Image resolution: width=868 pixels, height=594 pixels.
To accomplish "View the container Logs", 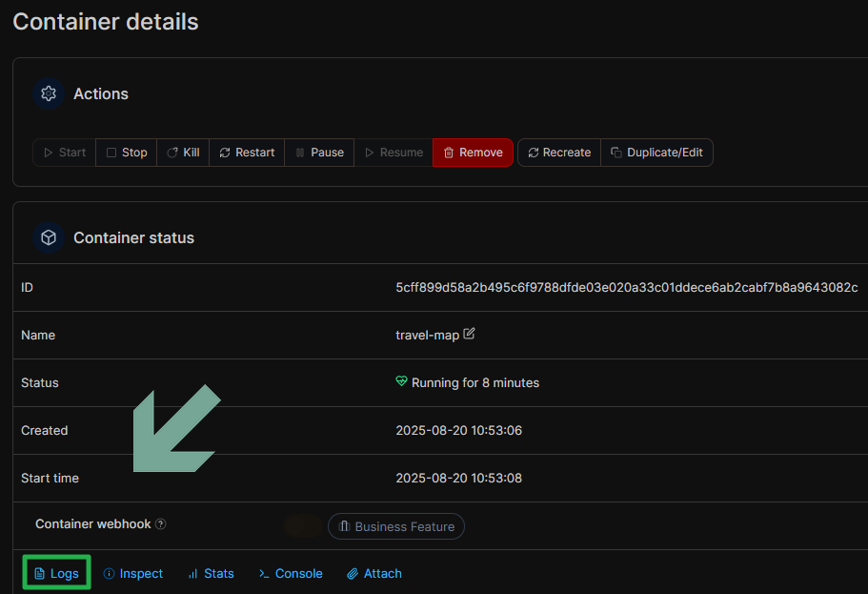I will 56,574.
